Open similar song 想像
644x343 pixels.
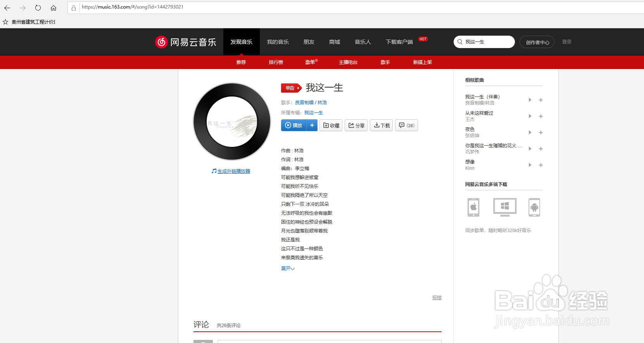(470, 162)
